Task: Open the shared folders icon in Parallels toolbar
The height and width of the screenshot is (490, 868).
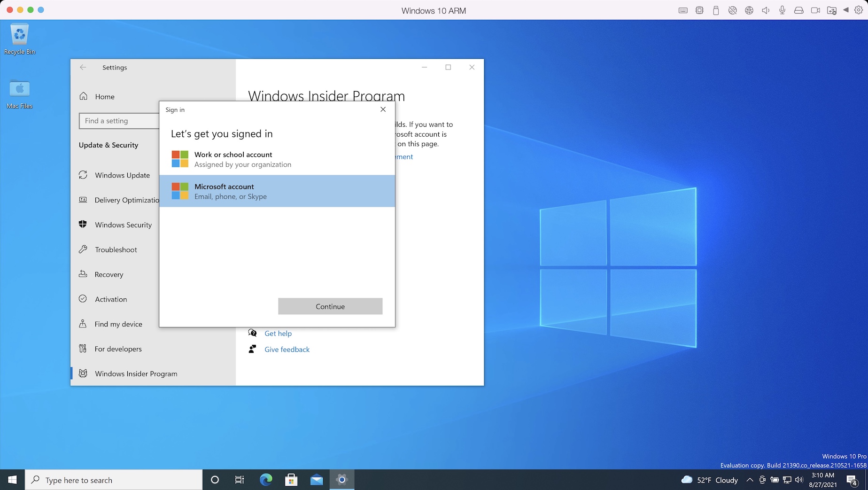Action: pyautogui.click(x=831, y=10)
